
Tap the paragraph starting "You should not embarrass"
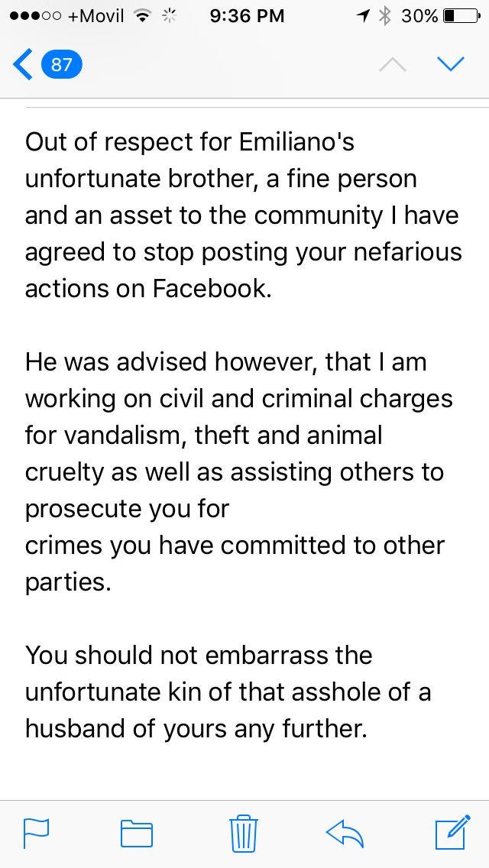(228, 691)
